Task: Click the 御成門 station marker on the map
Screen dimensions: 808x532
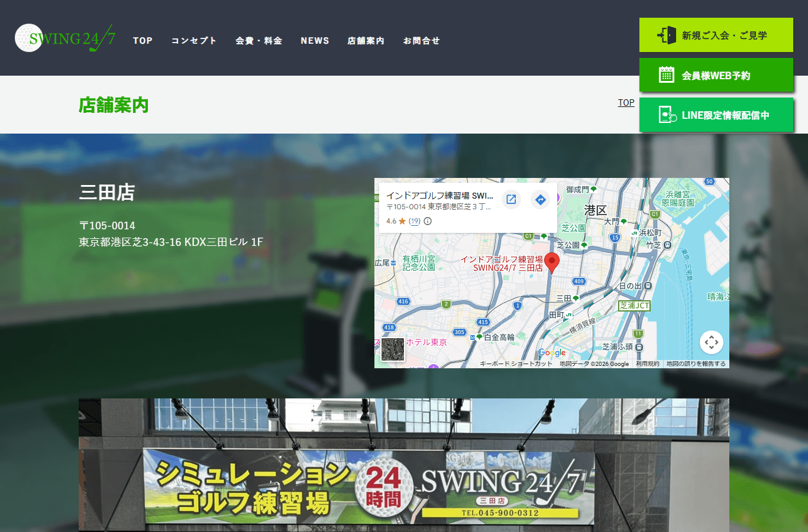Action: coord(593,189)
